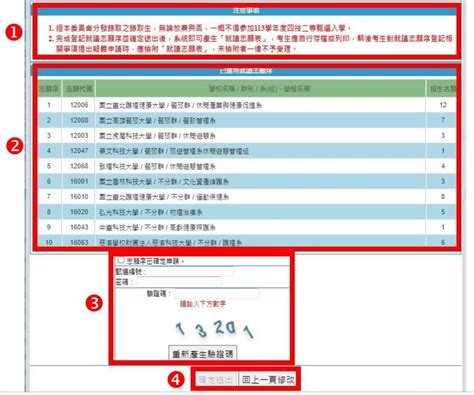
Task: Click the 志願代碼 column header
Action: (x=79, y=89)
